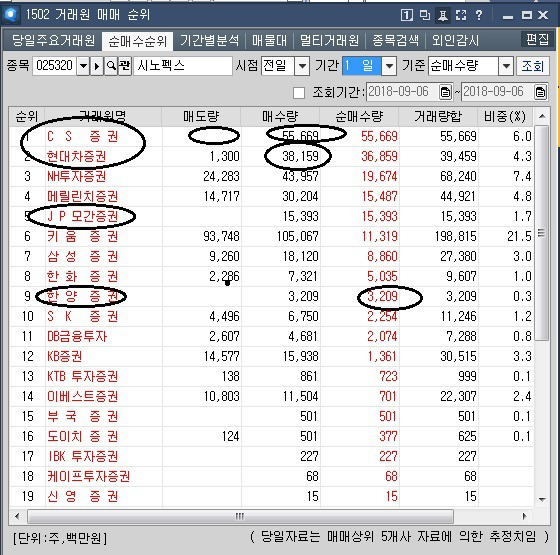
Task: Open the 종목검색 tab
Action: 395,40
